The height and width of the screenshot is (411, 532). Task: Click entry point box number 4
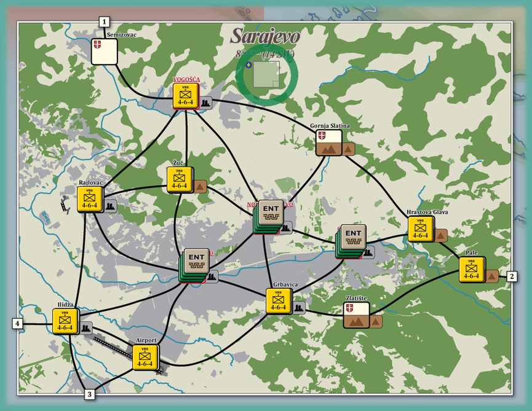click(x=18, y=324)
